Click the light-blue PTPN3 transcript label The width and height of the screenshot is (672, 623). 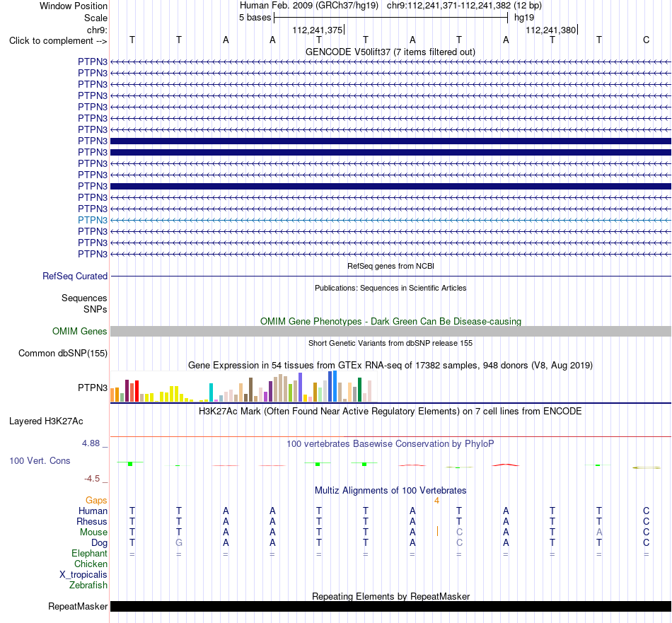click(93, 220)
